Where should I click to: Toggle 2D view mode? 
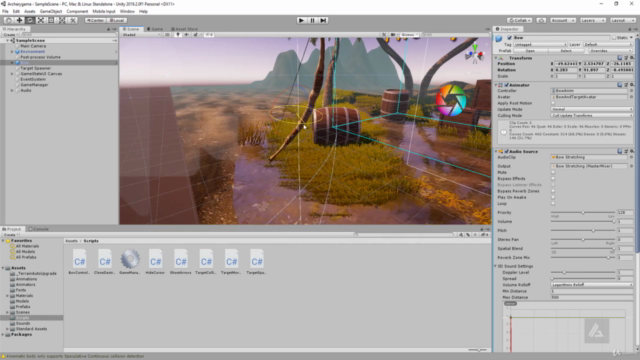pyautogui.click(x=167, y=35)
